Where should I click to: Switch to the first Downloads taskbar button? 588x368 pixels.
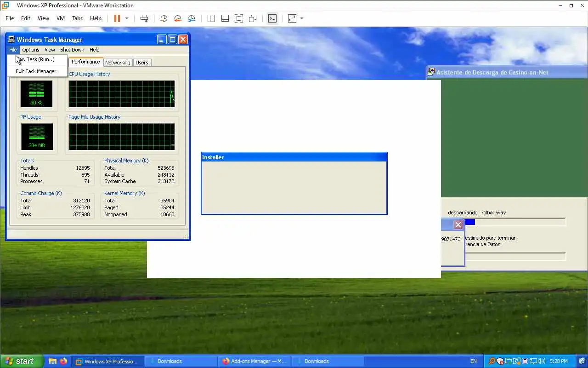[181, 361]
